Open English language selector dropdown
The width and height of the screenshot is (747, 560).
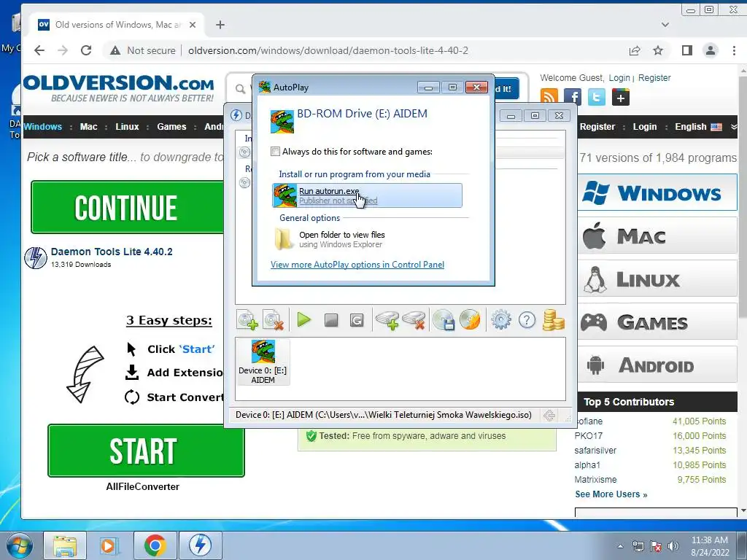click(698, 127)
